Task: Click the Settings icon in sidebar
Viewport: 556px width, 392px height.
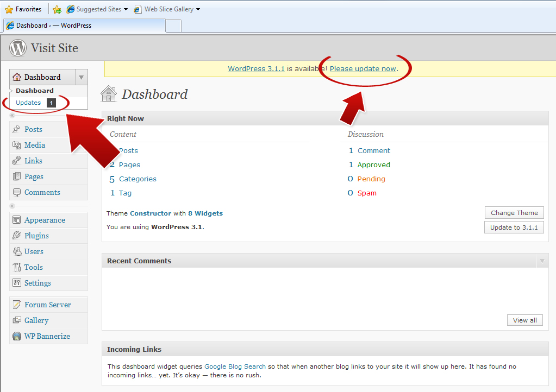Action: point(16,282)
